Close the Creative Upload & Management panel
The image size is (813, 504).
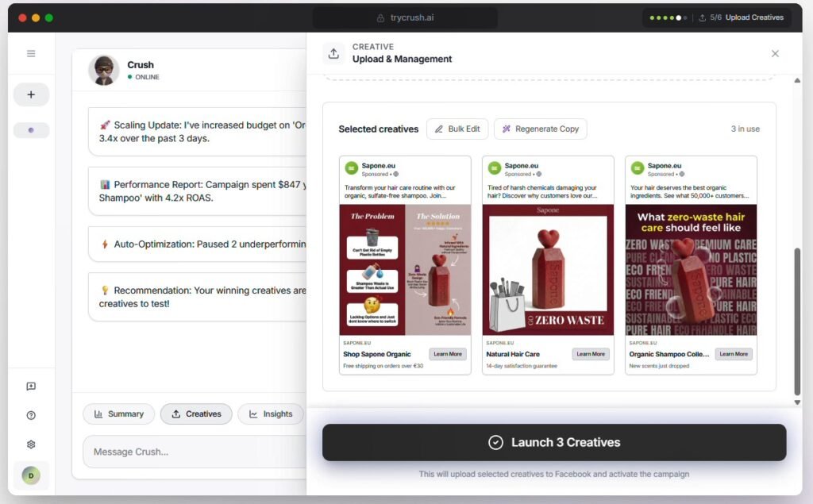point(775,53)
